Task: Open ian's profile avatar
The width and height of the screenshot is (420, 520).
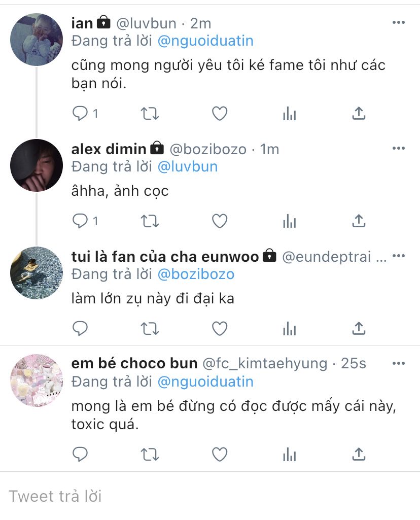Action: coord(37,40)
